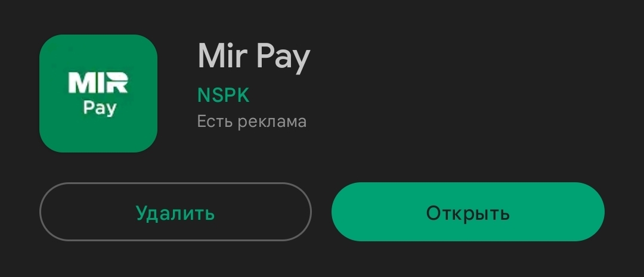Tap the white MIR logo inside app icon

click(98, 82)
